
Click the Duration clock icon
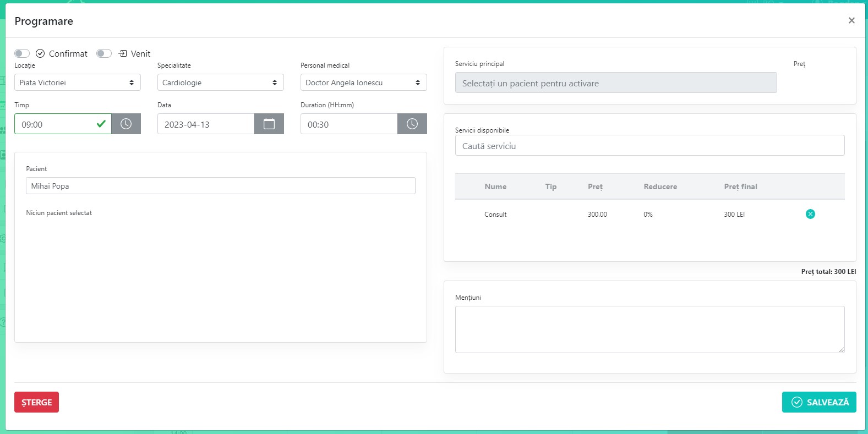click(x=412, y=124)
